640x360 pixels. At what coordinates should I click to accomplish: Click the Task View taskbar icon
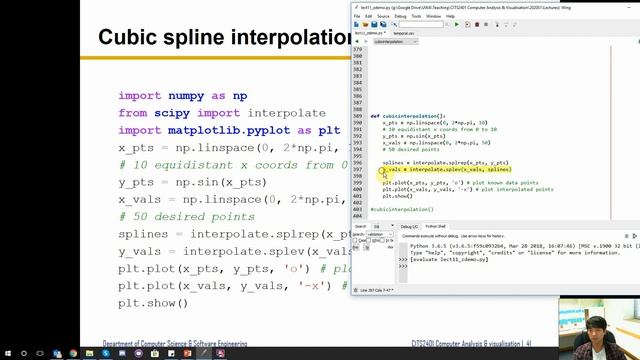coord(40,353)
